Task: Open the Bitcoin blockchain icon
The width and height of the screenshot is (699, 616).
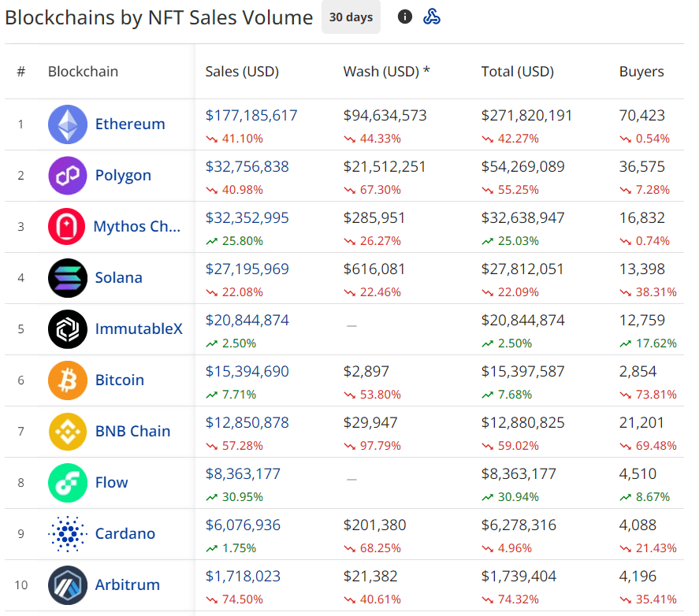Action: click(x=67, y=380)
